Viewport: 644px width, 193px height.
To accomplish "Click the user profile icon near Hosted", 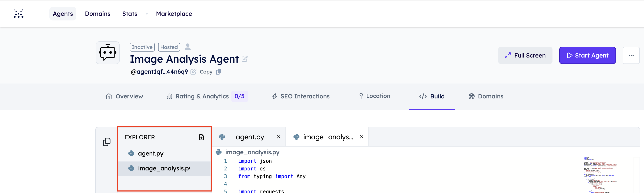I will [187, 47].
